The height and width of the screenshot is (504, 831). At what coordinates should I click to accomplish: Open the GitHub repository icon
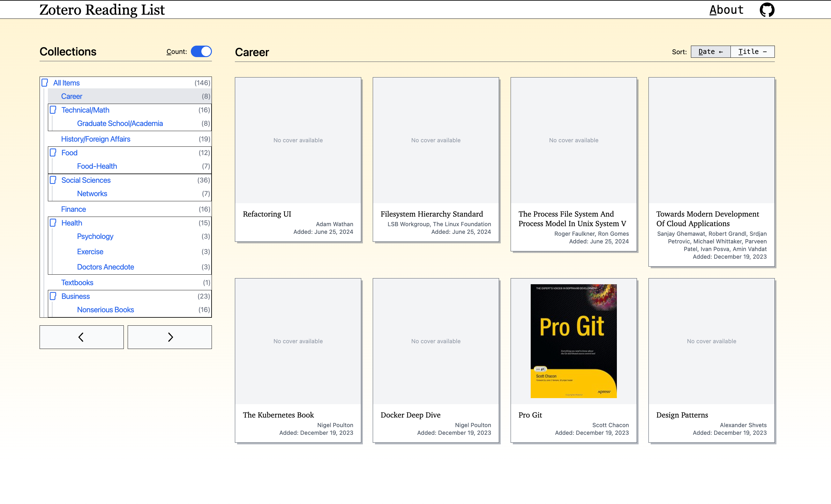(x=767, y=10)
